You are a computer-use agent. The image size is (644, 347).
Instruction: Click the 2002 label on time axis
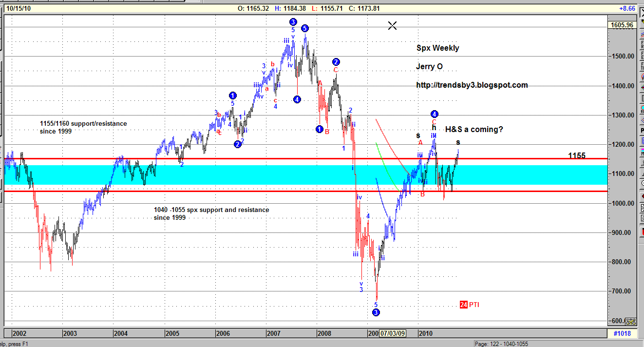point(19,334)
